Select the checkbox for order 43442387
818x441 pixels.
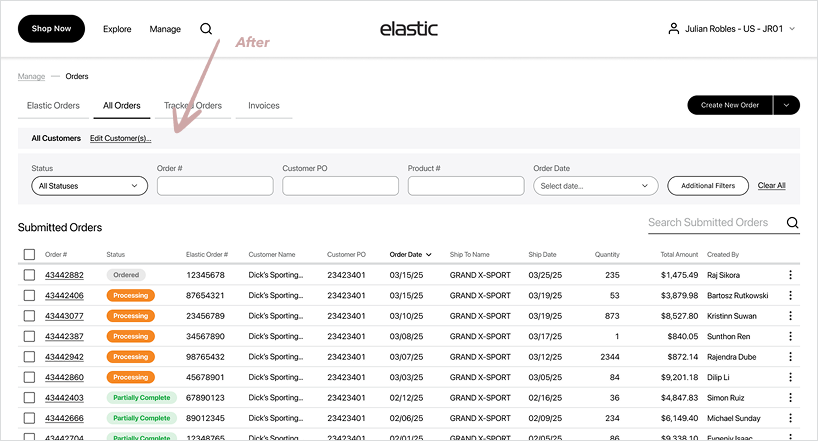click(29, 336)
